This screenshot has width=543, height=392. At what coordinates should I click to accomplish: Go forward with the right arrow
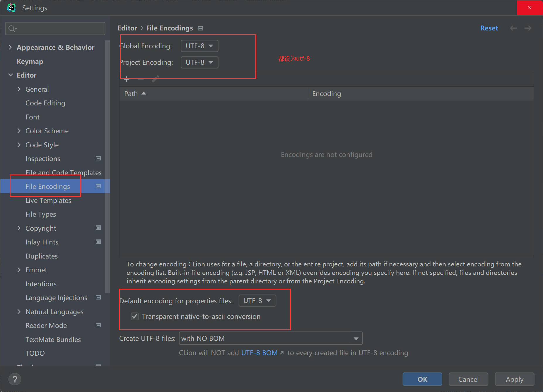click(528, 28)
